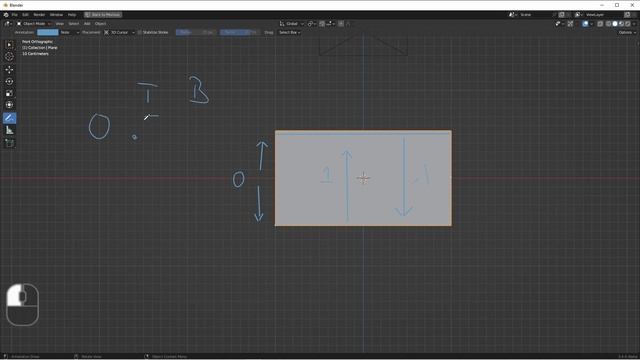The width and height of the screenshot is (640, 360).
Task: Open the viewport Add menu
Action: [87, 24]
